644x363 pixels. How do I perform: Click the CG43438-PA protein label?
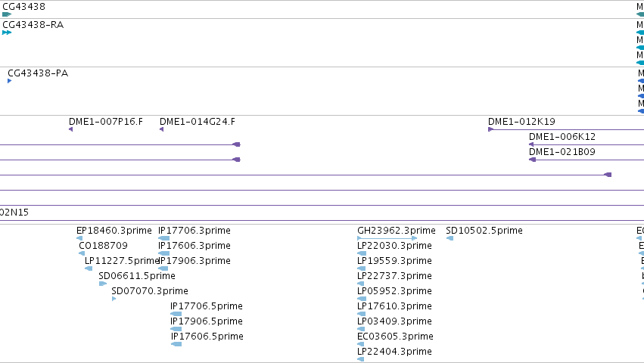tap(38, 73)
